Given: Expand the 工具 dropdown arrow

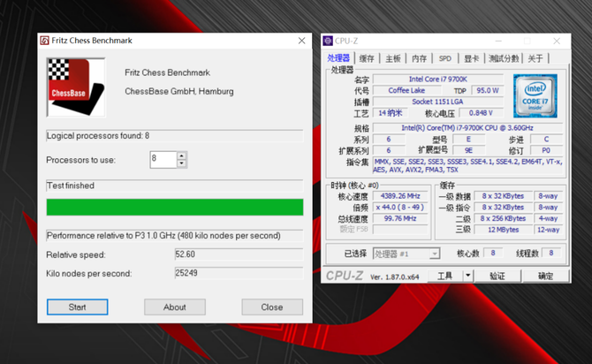Looking at the screenshot, I should pyautogui.click(x=467, y=276).
